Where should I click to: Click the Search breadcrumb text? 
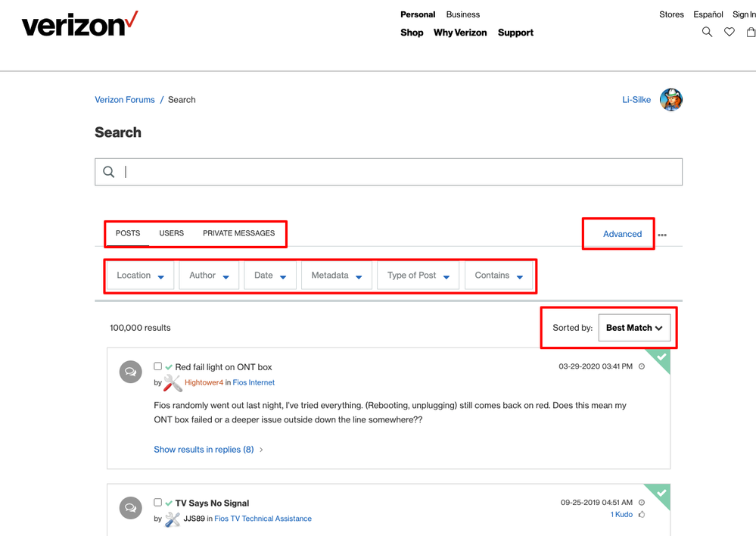click(182, 100)
